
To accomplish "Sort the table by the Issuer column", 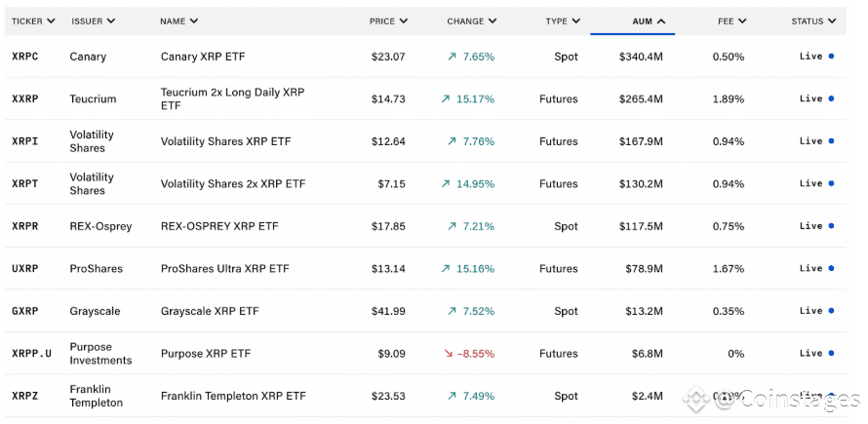I will [x=93, y=20].
